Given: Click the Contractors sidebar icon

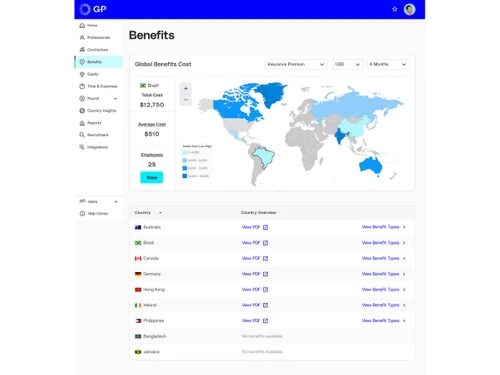Looking at the screenshot, I should [x=82, y=50].
